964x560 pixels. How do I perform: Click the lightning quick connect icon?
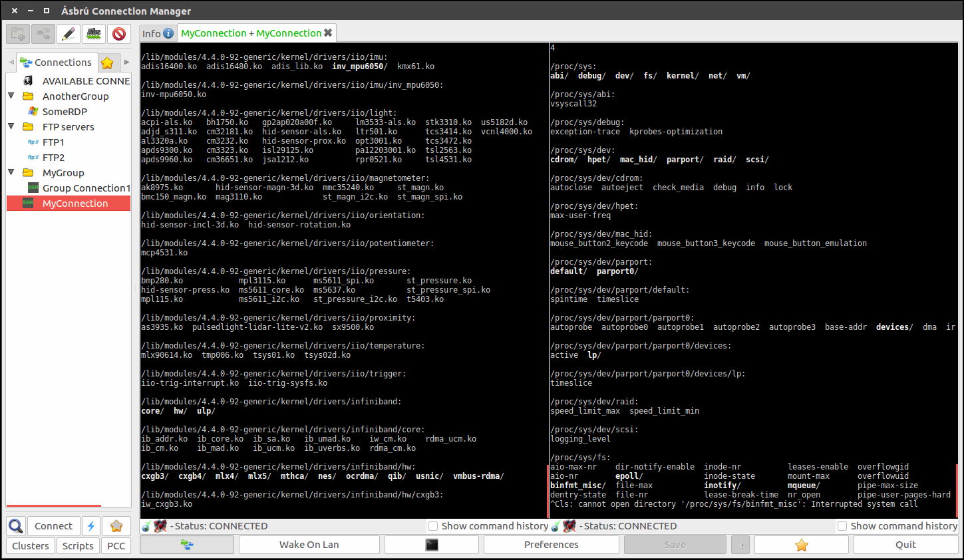[x=91, y=526]
